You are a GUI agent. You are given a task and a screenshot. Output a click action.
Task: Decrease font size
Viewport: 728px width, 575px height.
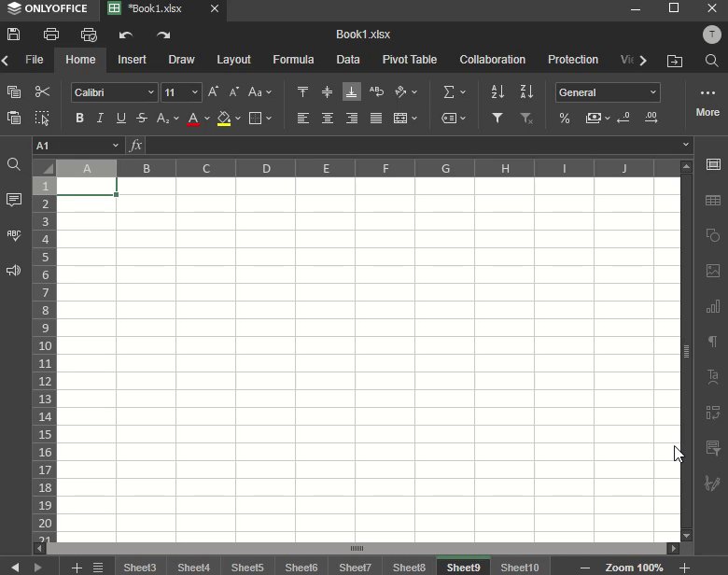coord(234,92)
